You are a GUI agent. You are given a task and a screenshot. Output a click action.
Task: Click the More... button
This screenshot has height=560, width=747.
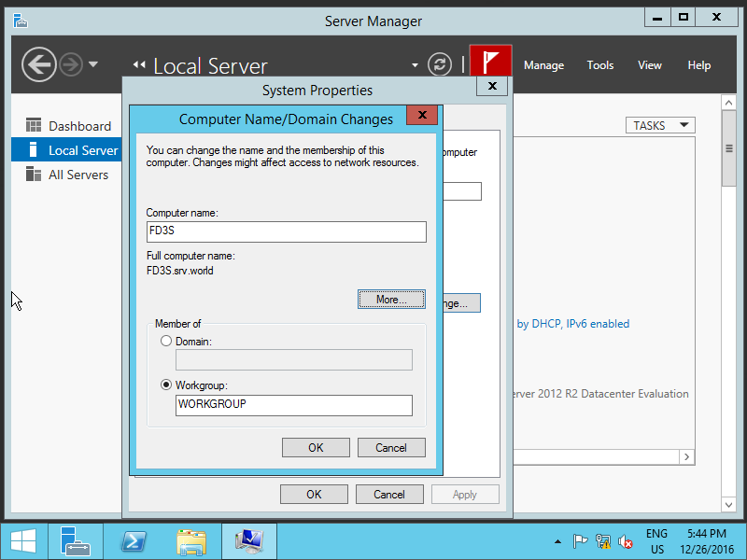(x=391, y=300)
